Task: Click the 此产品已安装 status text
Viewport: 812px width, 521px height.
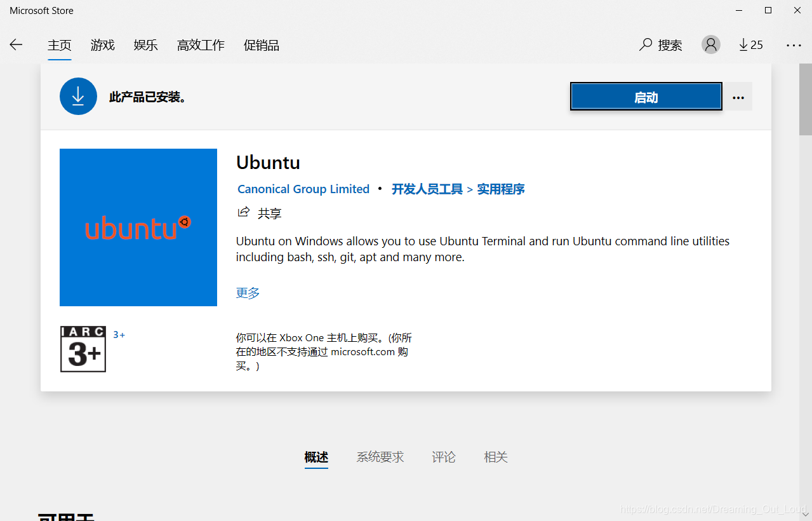Action: coord(148,97)
